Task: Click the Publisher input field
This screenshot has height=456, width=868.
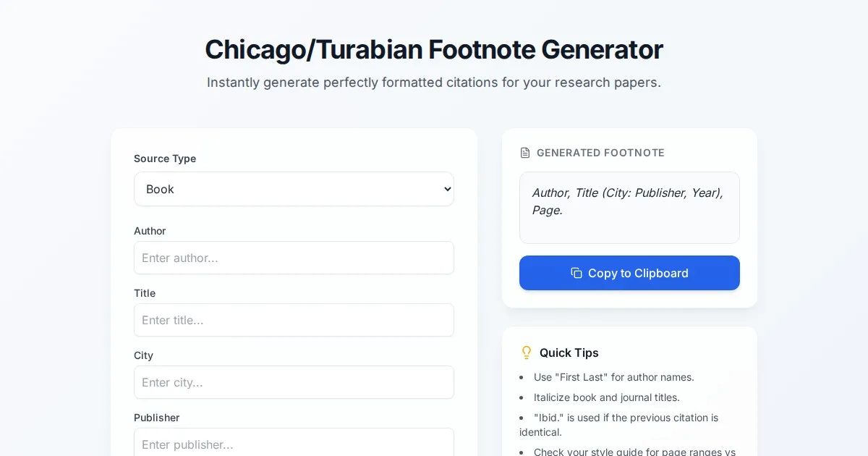Action: point(294,443)
